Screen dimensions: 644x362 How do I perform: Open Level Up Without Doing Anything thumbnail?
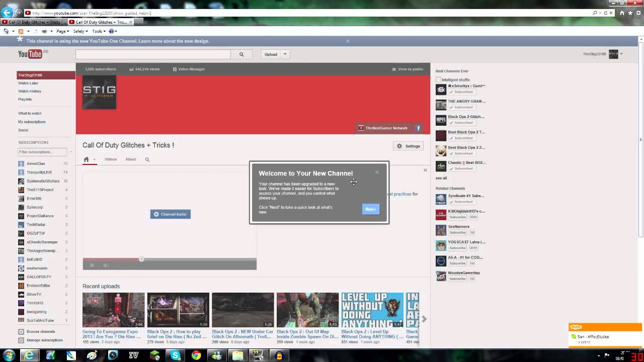pos(372,310)
